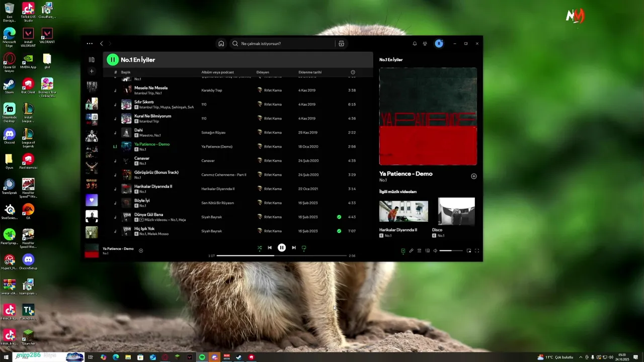
Task: Add Ya Patience - Demo to library in right panel
Action: [473, 176]
